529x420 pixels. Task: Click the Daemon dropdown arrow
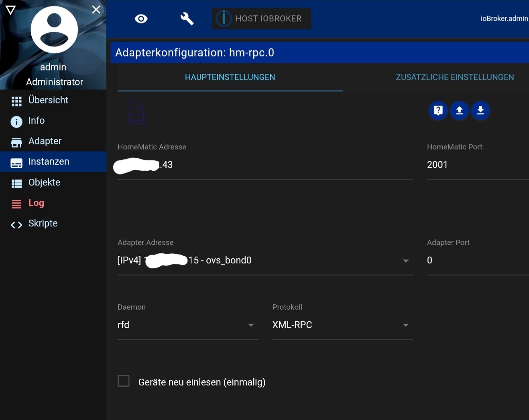[251, 325]
